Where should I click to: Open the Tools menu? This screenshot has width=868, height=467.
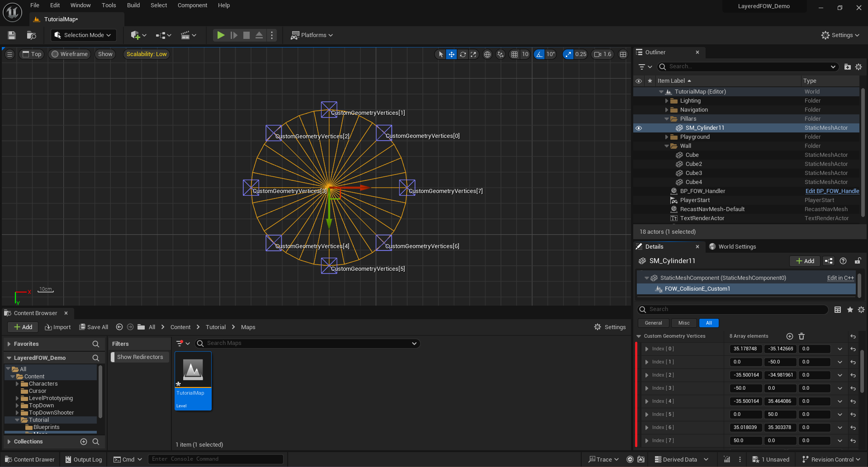point(109,5)
